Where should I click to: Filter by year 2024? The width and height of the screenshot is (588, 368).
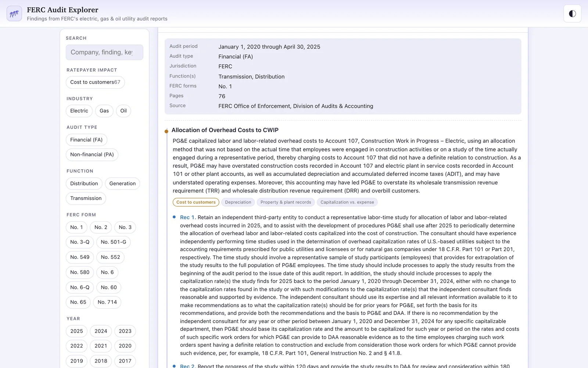pyautogui.click(x=101, y=331)
